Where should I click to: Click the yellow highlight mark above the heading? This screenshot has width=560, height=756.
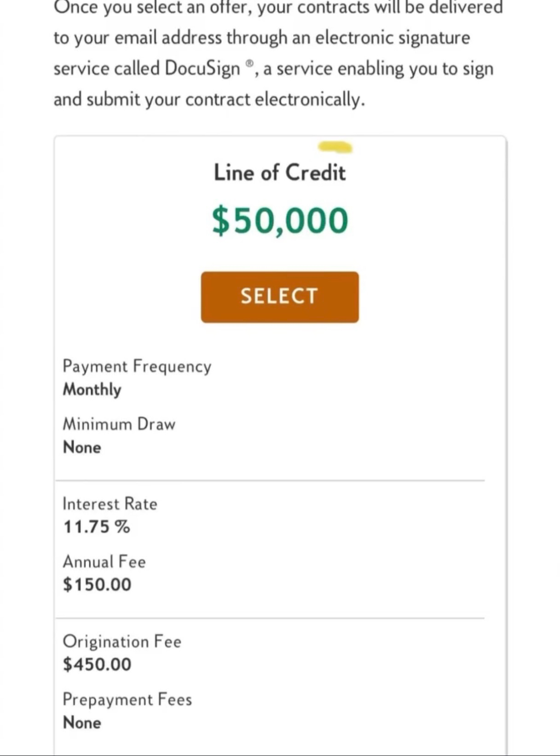point(335,147)
